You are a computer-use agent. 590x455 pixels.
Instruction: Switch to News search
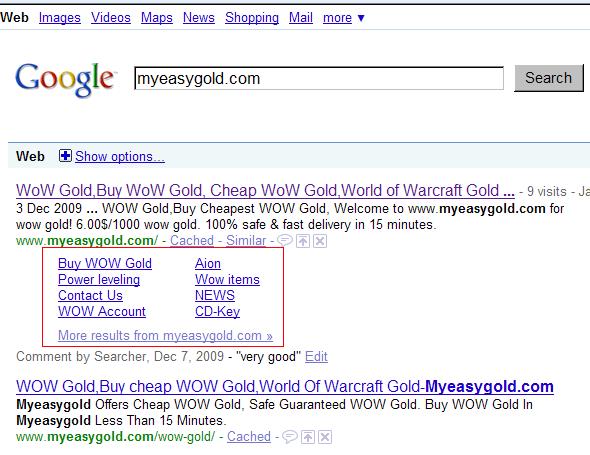pyautogui.click(x=199, y=18)
